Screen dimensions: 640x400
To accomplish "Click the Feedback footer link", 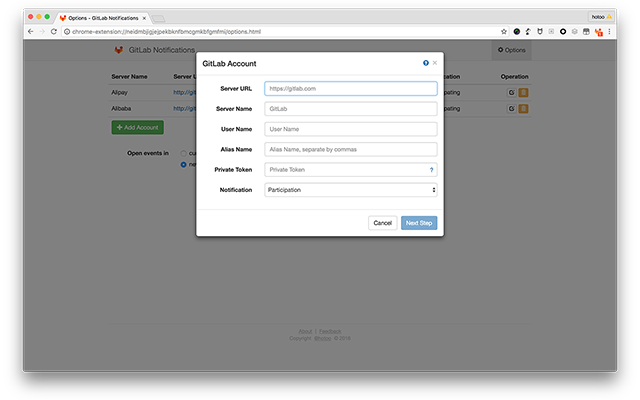I will click(x=330, y=331).
